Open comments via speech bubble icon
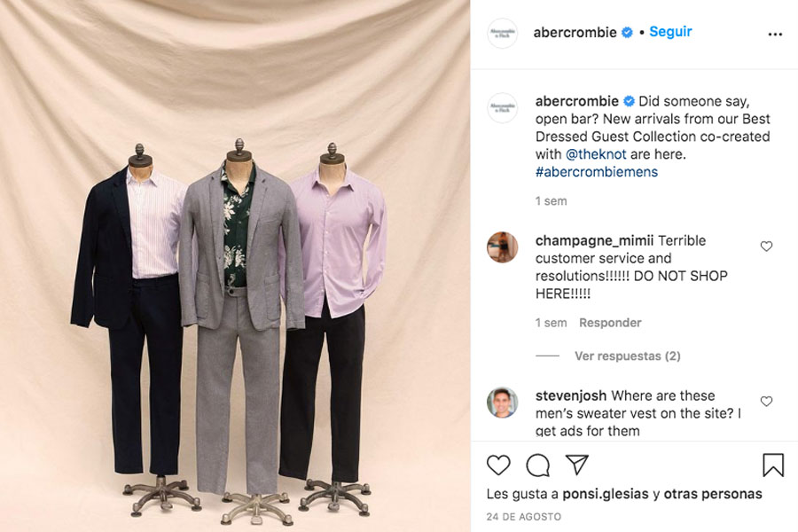This screenshot has width=798, height=532. [538, 465]
